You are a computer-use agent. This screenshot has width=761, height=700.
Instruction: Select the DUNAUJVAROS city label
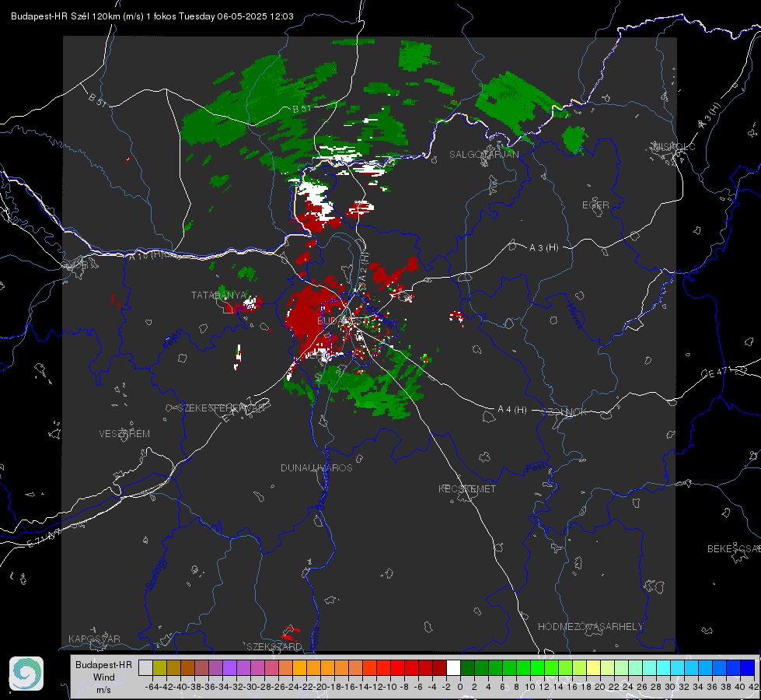pyautogui.click(x=316, y=467)
